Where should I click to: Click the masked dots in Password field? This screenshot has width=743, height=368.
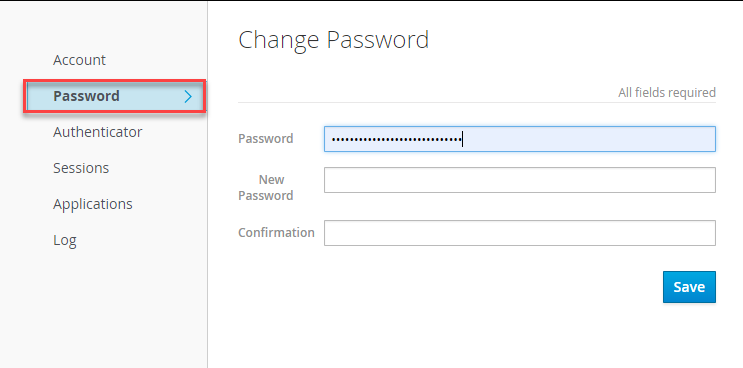396,139
